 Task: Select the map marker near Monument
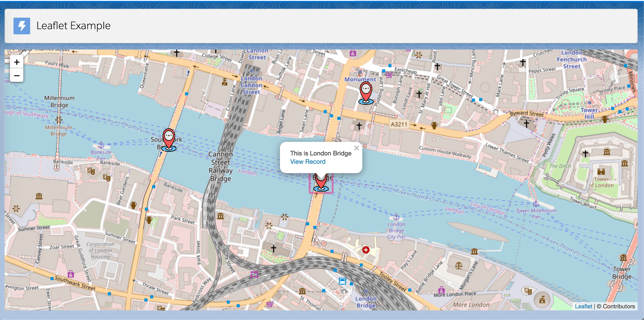click(x=366, y=93)
